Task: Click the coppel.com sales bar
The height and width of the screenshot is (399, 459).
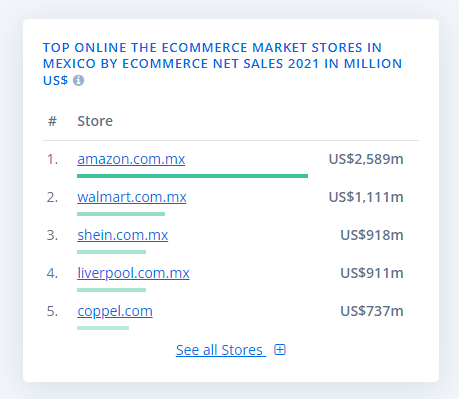Action: coord(103,328)
